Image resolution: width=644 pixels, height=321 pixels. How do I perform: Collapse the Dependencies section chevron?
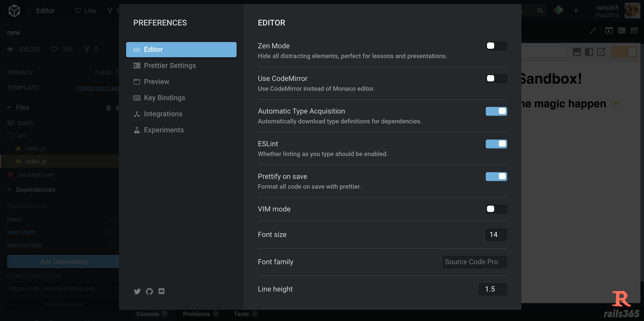pos(9,190)
